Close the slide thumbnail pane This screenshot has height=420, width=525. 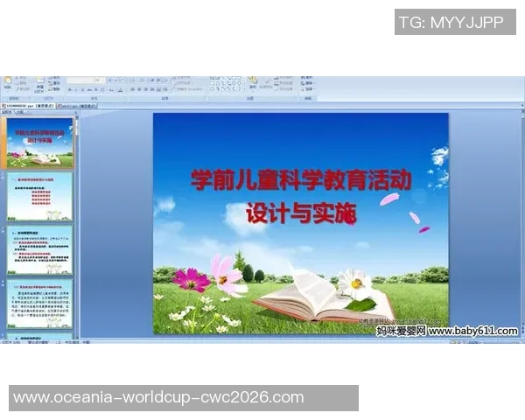click(75, 112)
